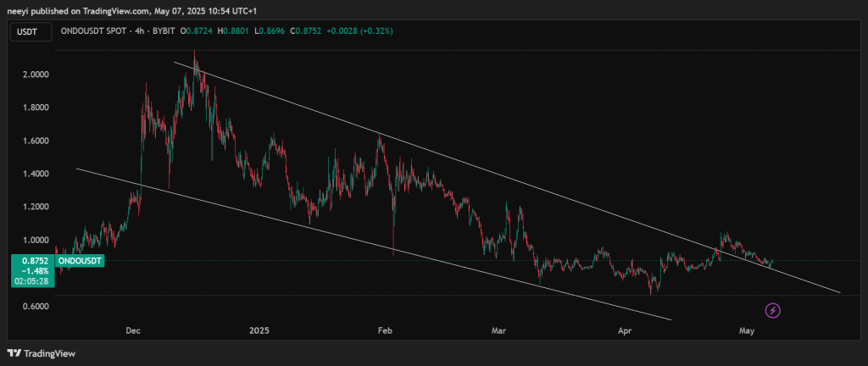Click the O0.8724 open value
The image size is (868, 366).
coord(197,31)
